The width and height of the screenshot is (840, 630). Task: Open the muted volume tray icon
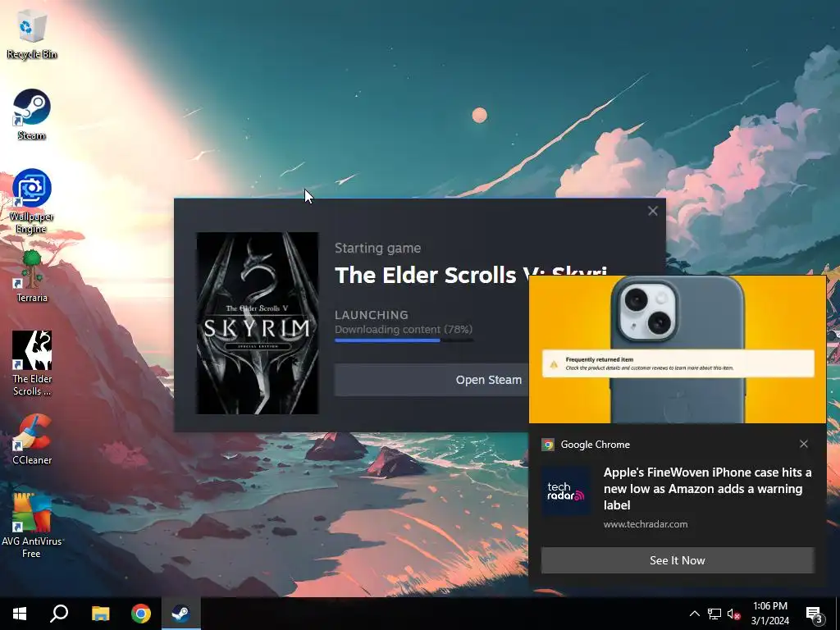point(733,614)
